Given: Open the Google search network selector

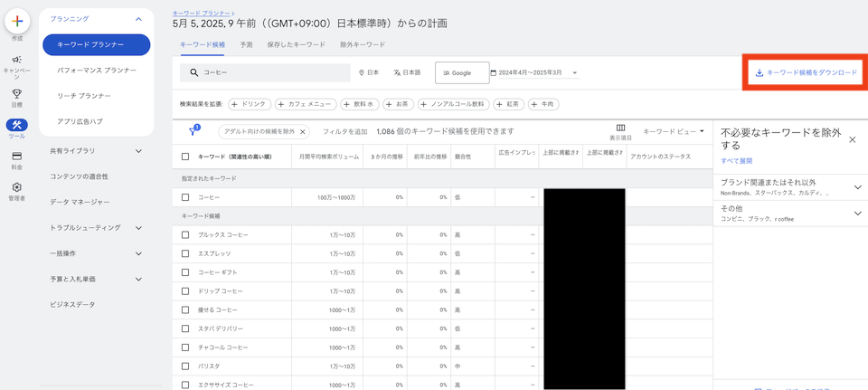Looking at the screenshot, I should click(462, 72).
